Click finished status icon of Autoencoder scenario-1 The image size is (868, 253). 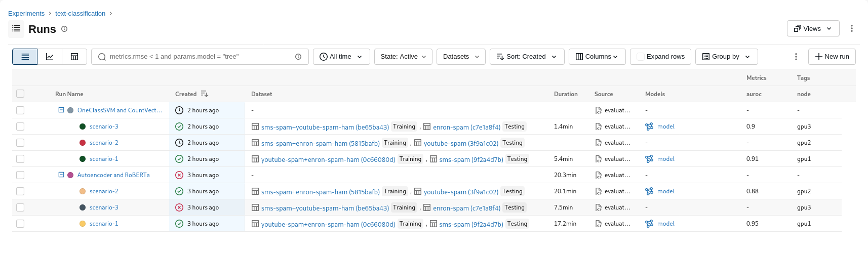point(179,224)
